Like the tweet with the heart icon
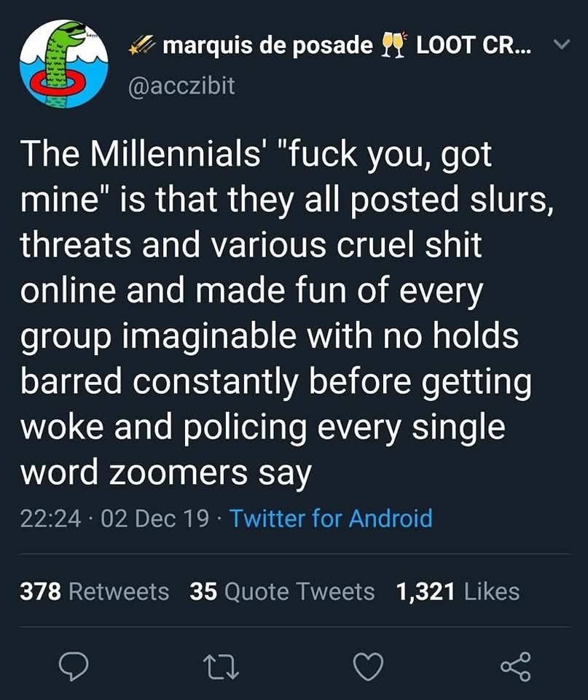The image size is (588, 700). 369,666
